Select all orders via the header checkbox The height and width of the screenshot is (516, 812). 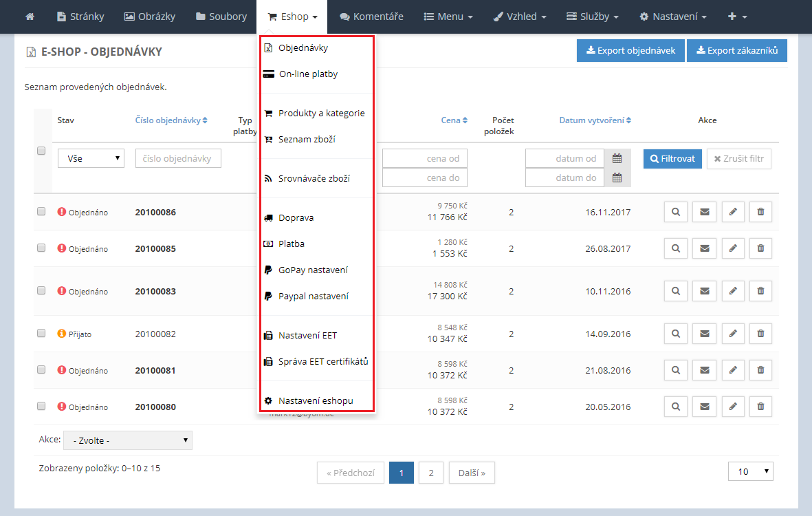click(x=41, y=151)
